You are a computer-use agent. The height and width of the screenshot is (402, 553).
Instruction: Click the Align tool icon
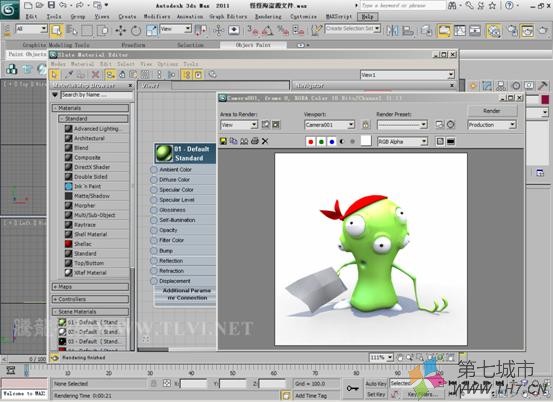click(x=408, y=31)
